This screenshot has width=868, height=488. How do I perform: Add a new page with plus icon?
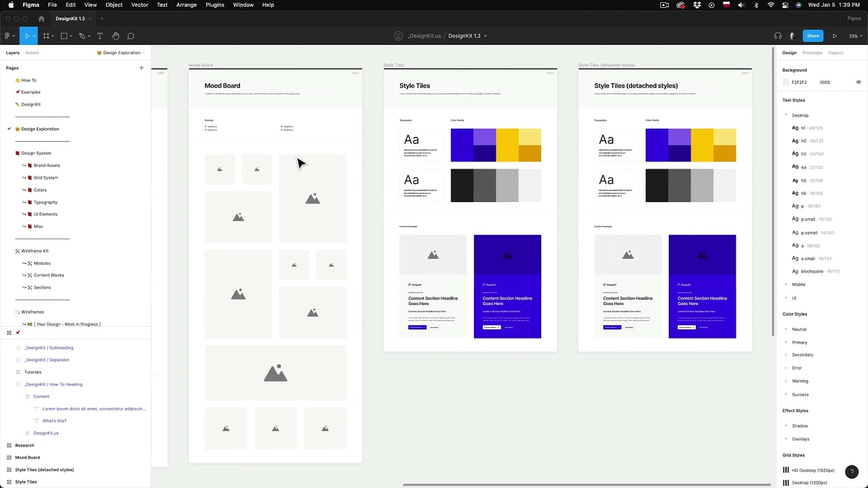coord(141,68)
